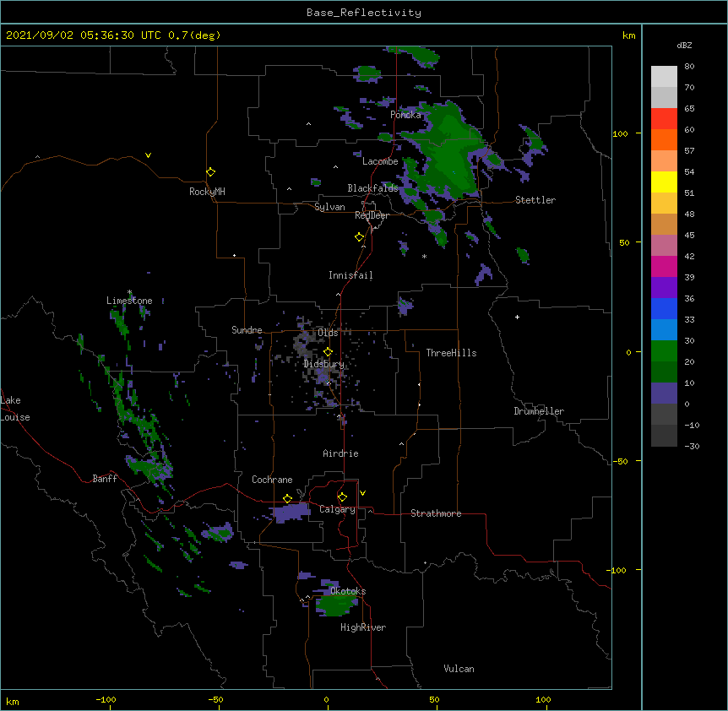The width and height of the screenshot is (728, 711).
Task: Click the Vulcan label
Action: [459, 669]
